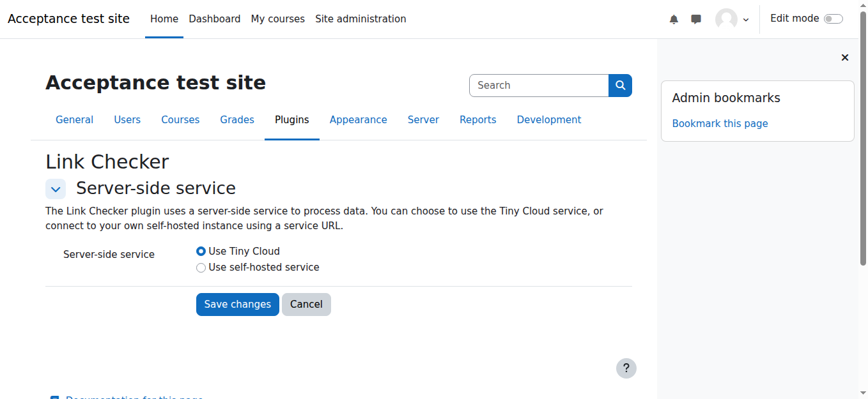The height and width of the screenshot is (399, 868).
Task: Click the magnifier search submit icon
Action: pyautogui.click(x=620, y=86)
